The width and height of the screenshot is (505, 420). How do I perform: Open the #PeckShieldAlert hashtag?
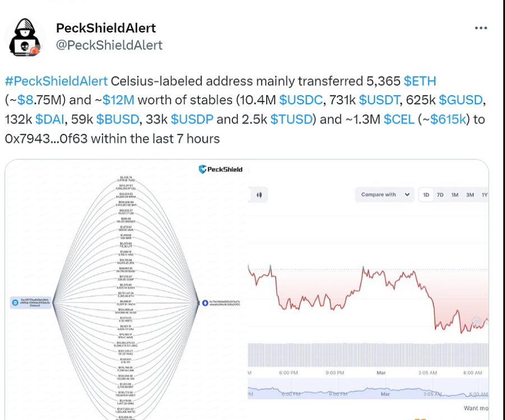tap(56, 81)
